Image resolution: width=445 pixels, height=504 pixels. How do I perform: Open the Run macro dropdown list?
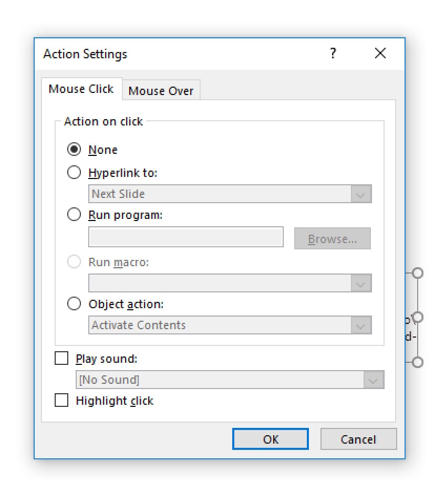(x=360, y=283)
